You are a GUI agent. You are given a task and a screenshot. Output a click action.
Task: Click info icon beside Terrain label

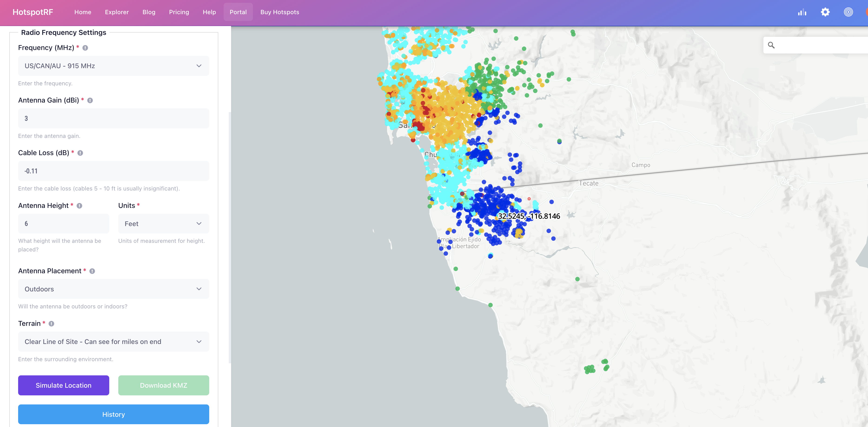click(51, 324)
